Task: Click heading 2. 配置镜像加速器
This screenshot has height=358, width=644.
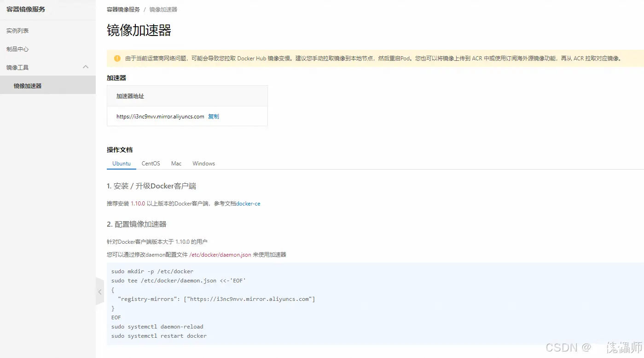Action: [x=137, y=224]
